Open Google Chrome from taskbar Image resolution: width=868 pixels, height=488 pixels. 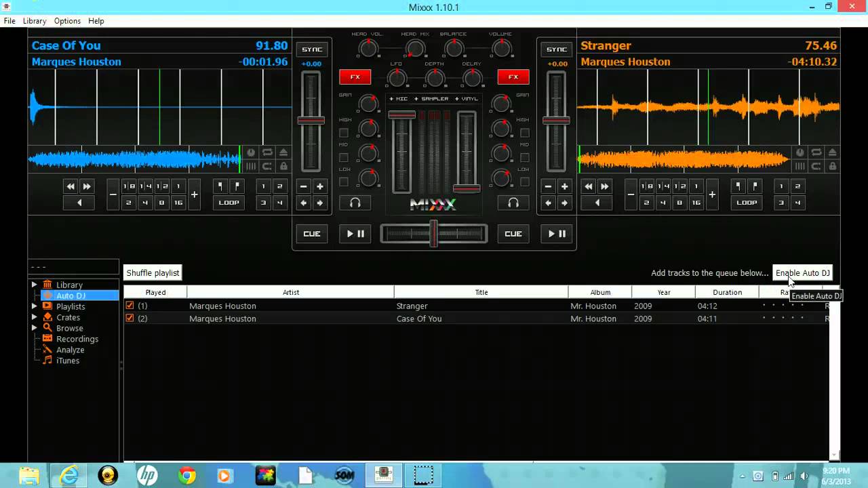pos(186,476)
